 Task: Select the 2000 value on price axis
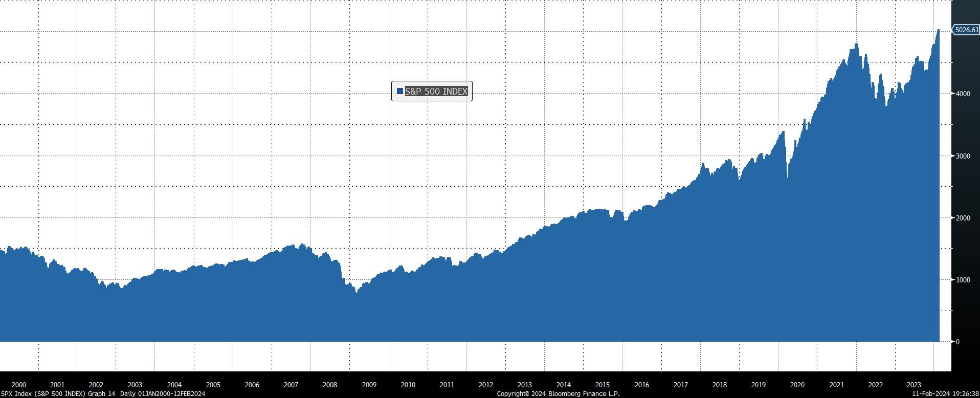[x=963, y=218]
